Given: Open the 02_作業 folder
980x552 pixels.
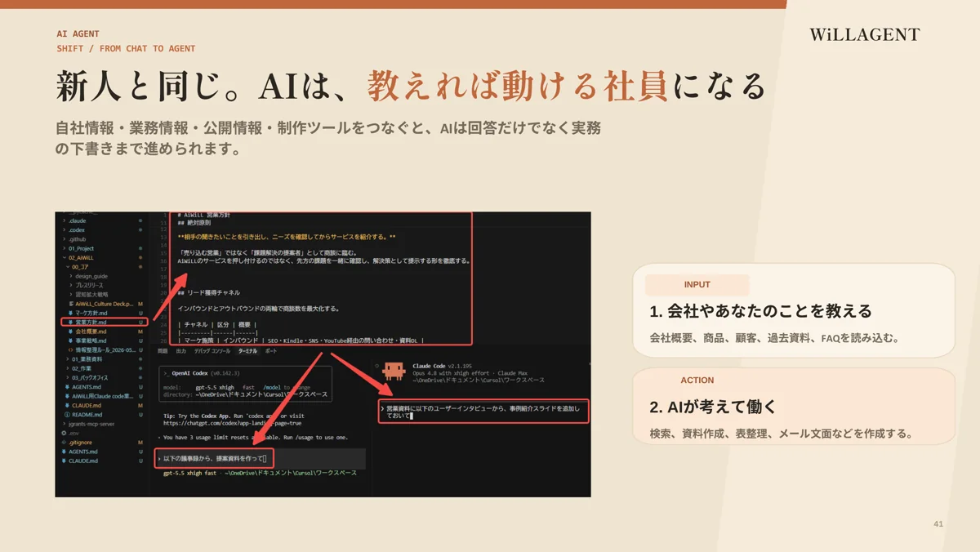Looking at the screenshot, I should pyautogui.click(x=87, y=368).
